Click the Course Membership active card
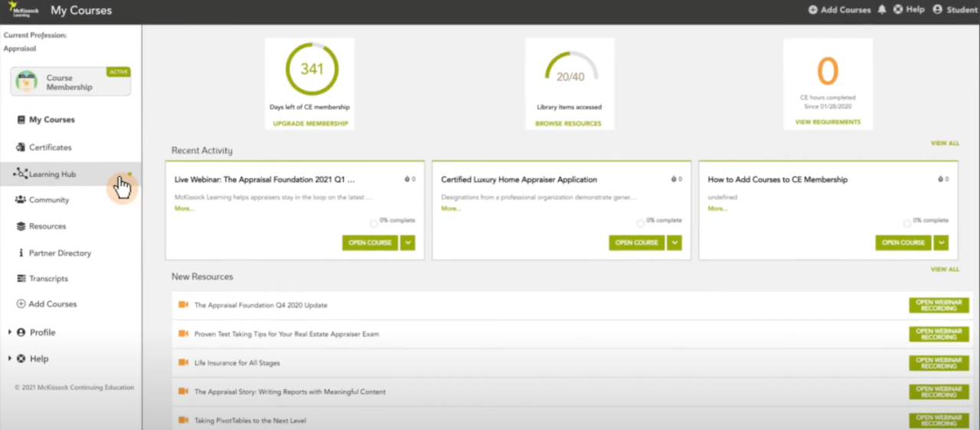980x430 pixels. (x=70, y=82)
